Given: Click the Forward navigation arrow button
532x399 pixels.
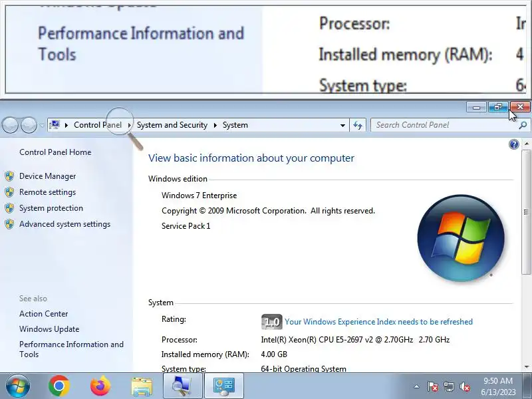Looking at the screenshot, I should click(29, 125).
